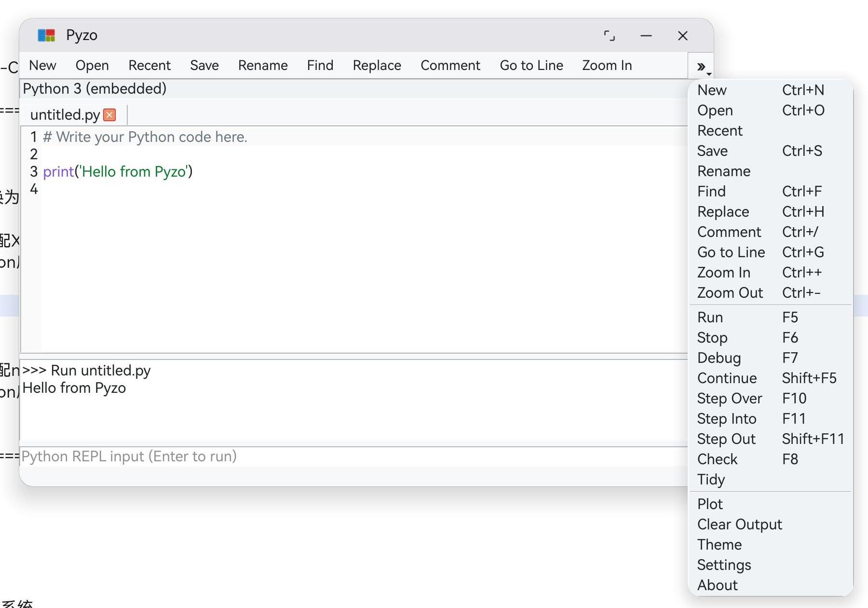Click Rename in the top toolbar
Viewport: 868px width, 608px height.
pyautogui.click(x=263, y=65)
